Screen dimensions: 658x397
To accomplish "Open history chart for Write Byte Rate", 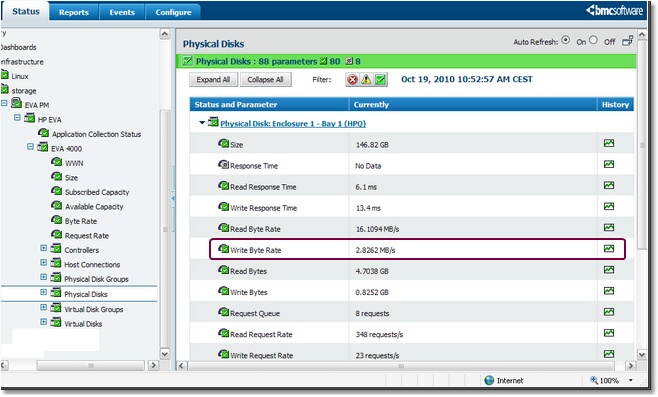I will click(x=609, y=248).
